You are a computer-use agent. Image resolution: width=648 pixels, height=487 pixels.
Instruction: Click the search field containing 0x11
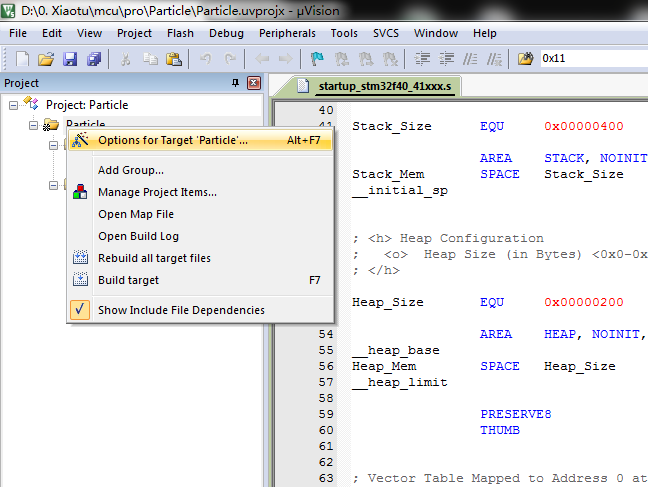click(593, 58)
